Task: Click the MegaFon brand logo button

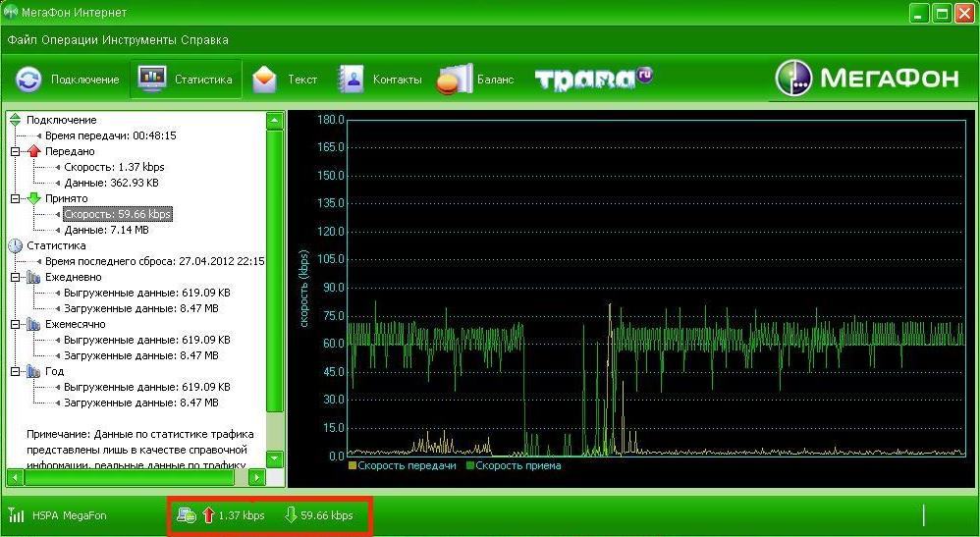Action: pyautogui.click(x=869, y=79)
